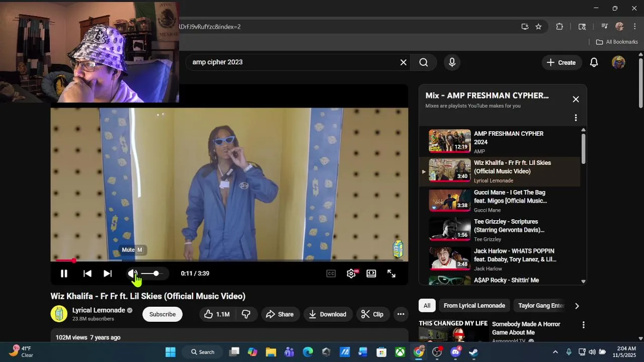Click the Lyrical Lemonade carton watermark in player
This screenshot has height=362, width=644.
(x=397, y=248)
